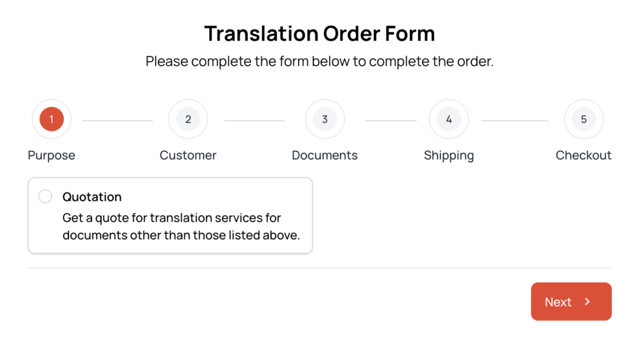Click the Quotation option description text
Viewport: 644px width, 338px height.
181,227
